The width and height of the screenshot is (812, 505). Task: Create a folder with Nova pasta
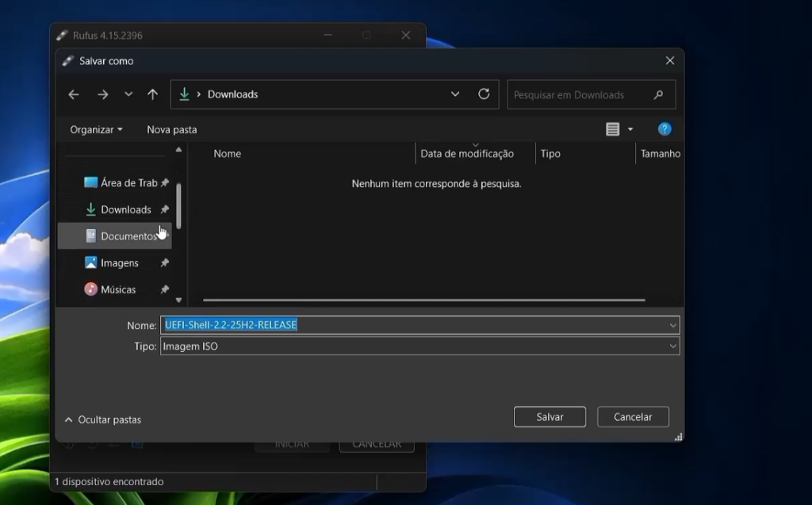tap(172, 129)
